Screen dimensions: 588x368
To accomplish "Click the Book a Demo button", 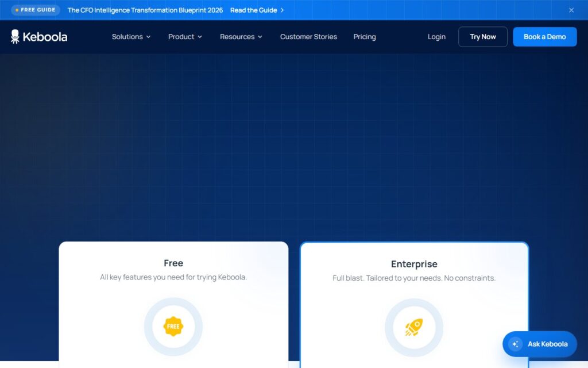I will pos(545,37).
